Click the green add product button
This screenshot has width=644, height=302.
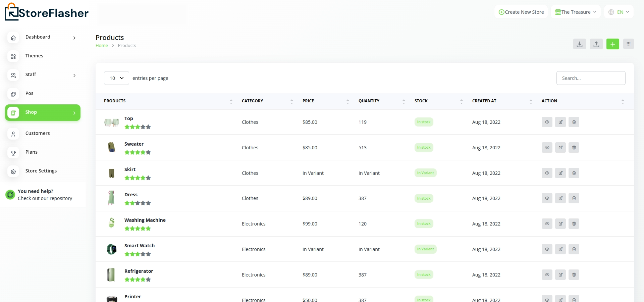(x=612, y=44)
